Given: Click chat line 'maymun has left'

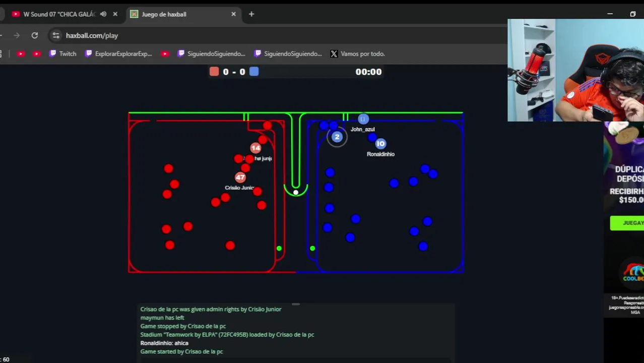Looking at the screenshot, I should (162, 318).
